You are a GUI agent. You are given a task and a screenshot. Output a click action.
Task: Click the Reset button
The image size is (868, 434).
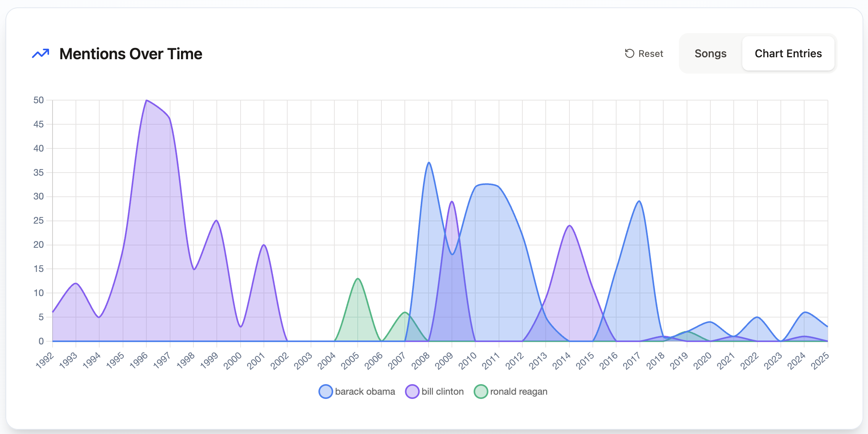tap(644, 54)
